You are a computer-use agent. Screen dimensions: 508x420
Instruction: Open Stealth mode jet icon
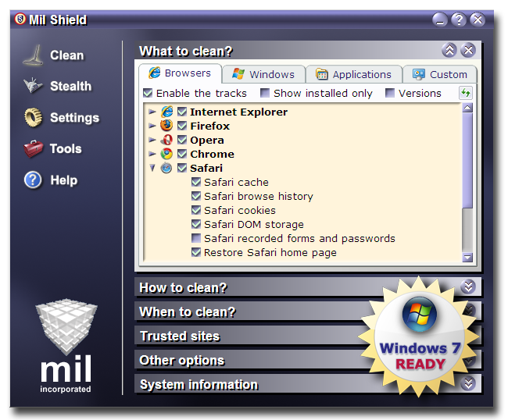(x=33, y=85)
